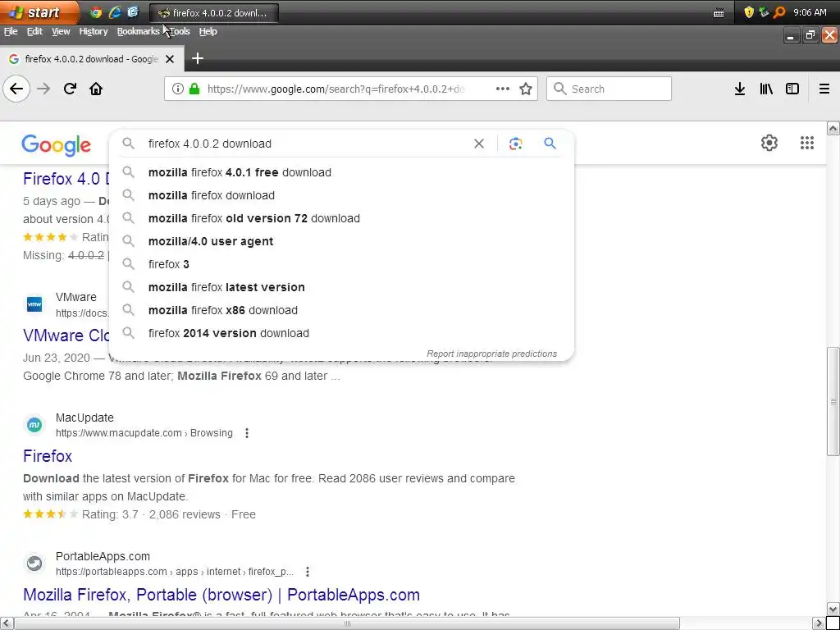840x630 pixels.
Task: Bookmark this page with the star icon
Action: click(x=526, y=89)
